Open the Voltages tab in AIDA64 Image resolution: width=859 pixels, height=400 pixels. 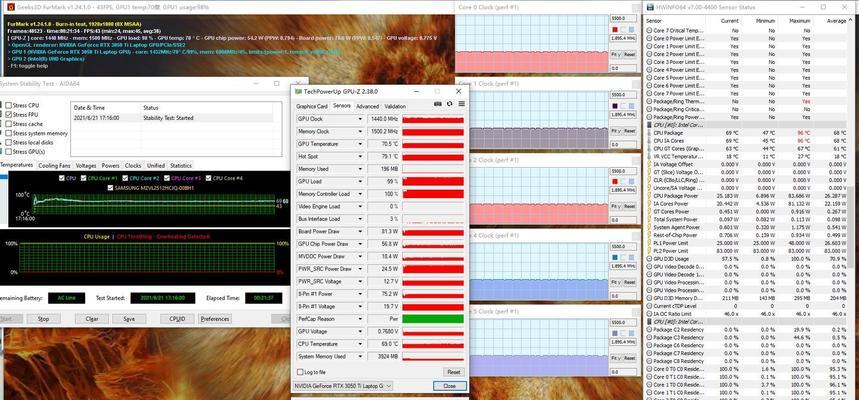pos(86,165)
